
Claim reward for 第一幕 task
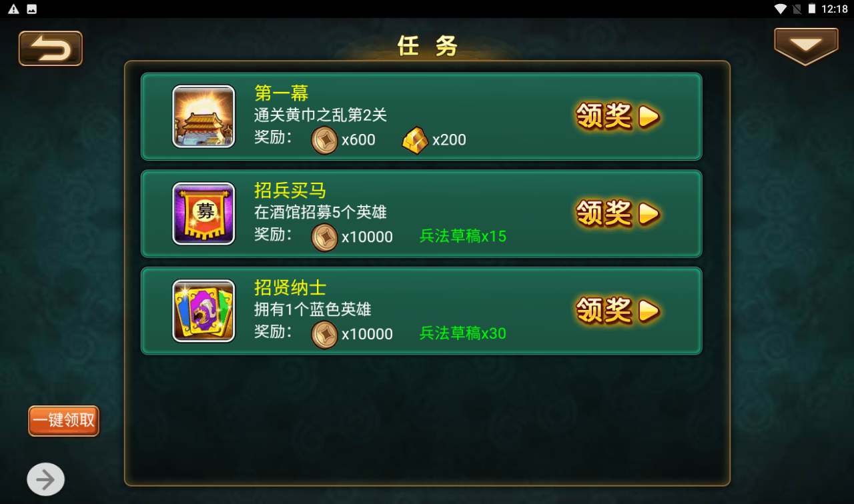pos(618,117)
